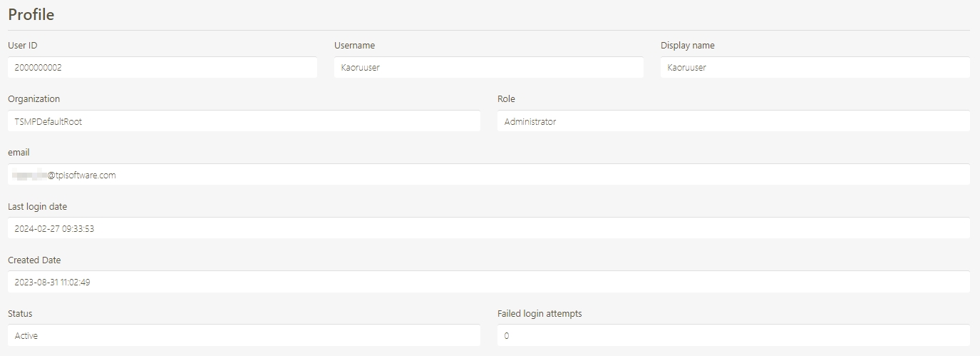
Task: Click the Failed login attempts field
Action: click(x=733, y=335)
